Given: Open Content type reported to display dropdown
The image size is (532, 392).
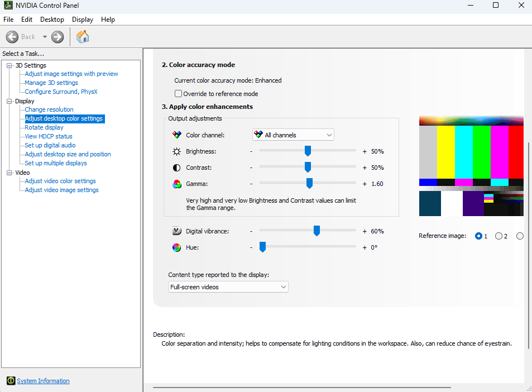Looking at the screenshot, I should point(228,287).
